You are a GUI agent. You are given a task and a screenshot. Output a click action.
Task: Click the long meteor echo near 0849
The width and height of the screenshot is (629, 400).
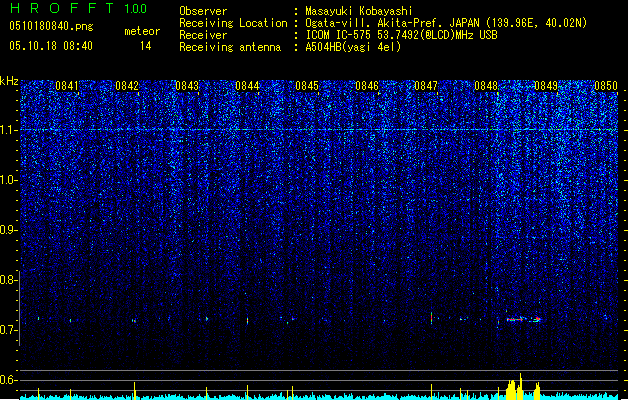tap(523, 319)
